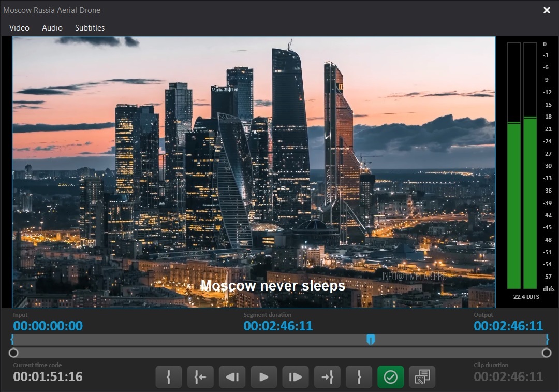Screen dimensions: 559x392
Task: Click the Input timecode 00:00:00:00
Action: coord(48,326)
